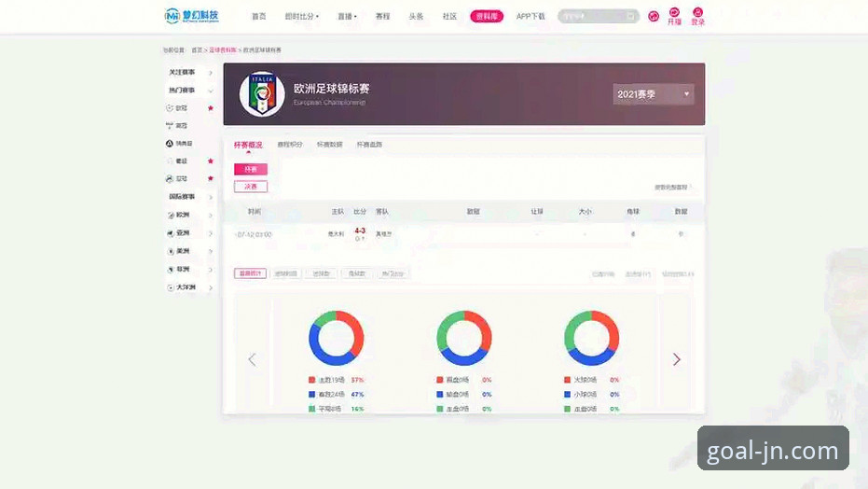Viewport: 868px width, 489px height.
Task: Click the 非洲 region icon
Action: coord(171,269)
